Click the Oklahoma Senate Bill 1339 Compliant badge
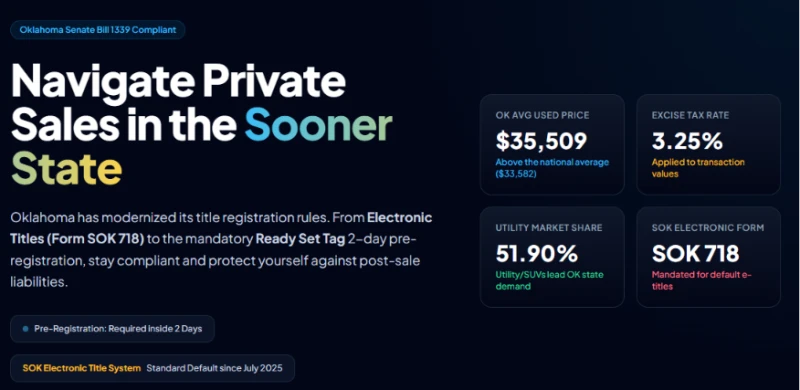This screenshot has width=800, height=390. 97,30
